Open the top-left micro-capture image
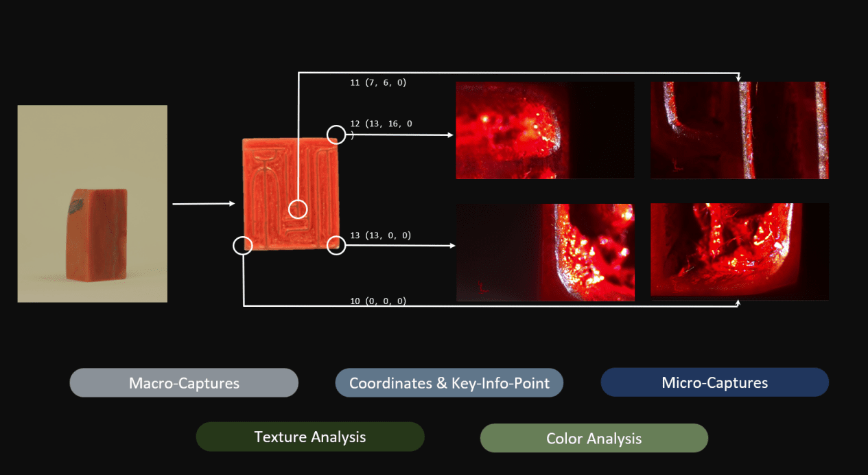Image resolution: width=868 pixels, height=475 pixels. 545,130
